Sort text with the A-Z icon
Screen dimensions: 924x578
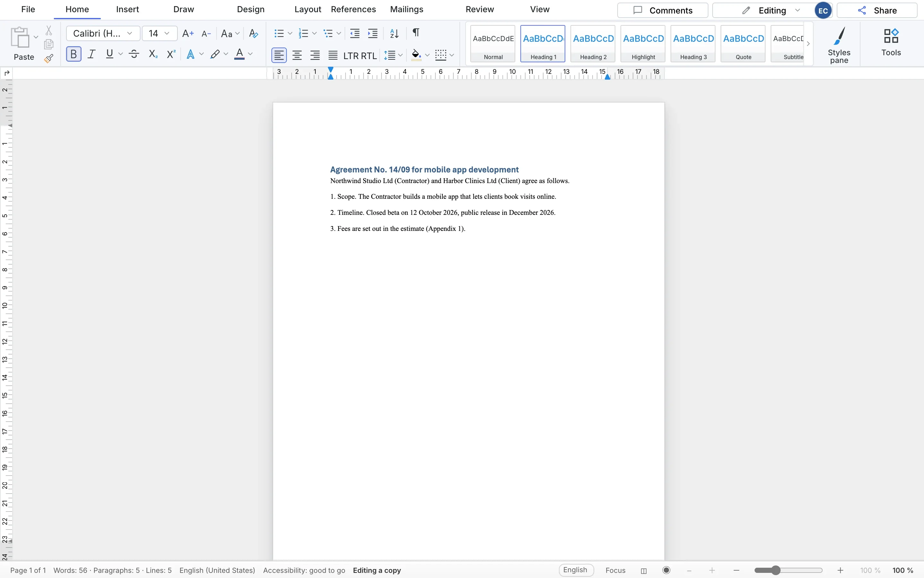[394, 34]
